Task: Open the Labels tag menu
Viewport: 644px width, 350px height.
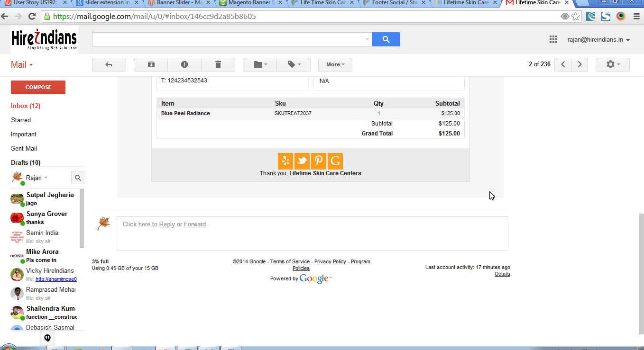Action: point(294,64)
